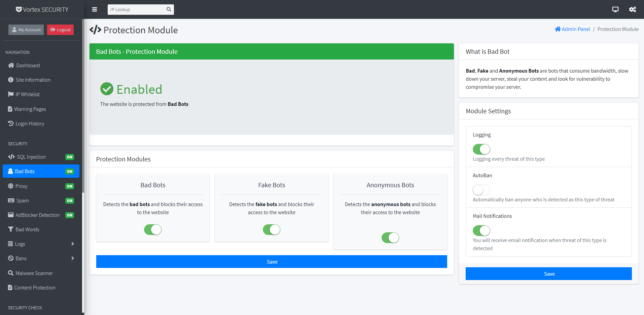Expand the Bans submenu arrow
This screenshot has width=644, height=315.
coord(72,258)
